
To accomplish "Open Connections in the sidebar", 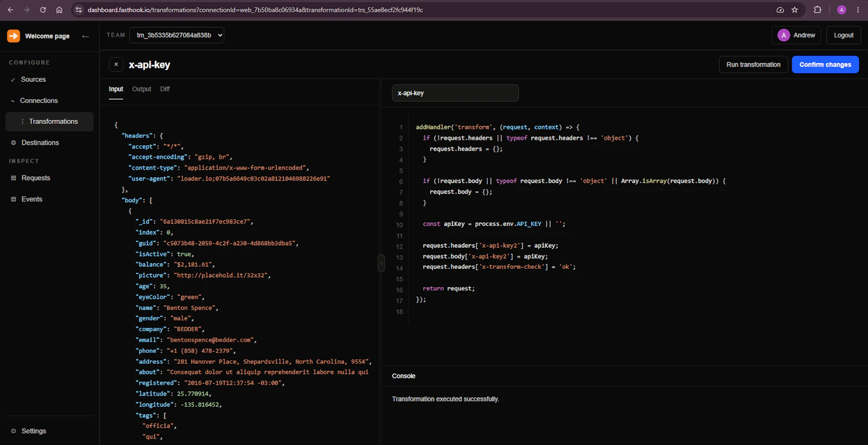I will [49, 101].
